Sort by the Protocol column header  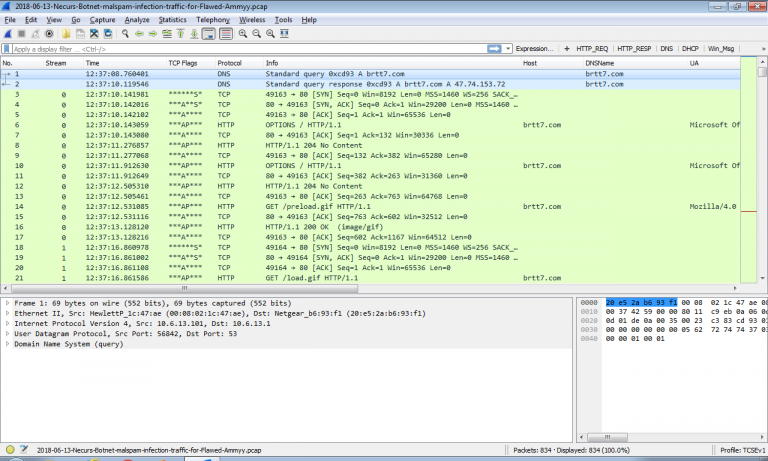pyautogui.click(x=239, y=63)
